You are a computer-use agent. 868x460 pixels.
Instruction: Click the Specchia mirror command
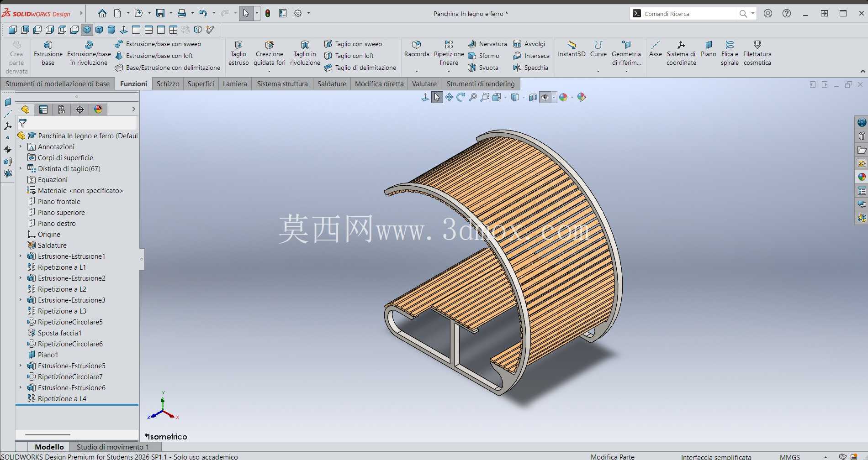coord(530,68)
